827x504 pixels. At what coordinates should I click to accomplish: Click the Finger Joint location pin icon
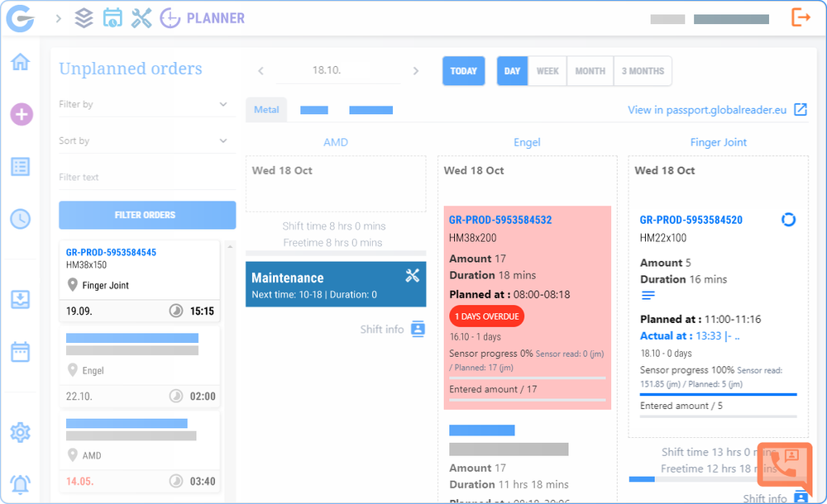pos(73,285)
